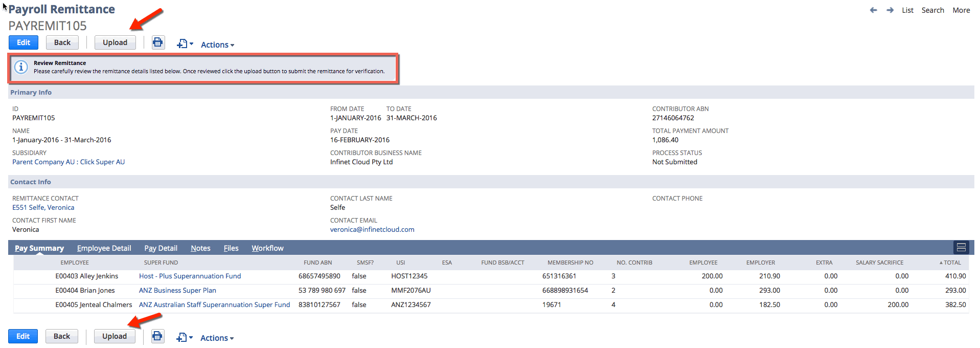Screen dimensions: 980x348
Task: Expand the top Actions dropdown
Action: click(217, 45)
